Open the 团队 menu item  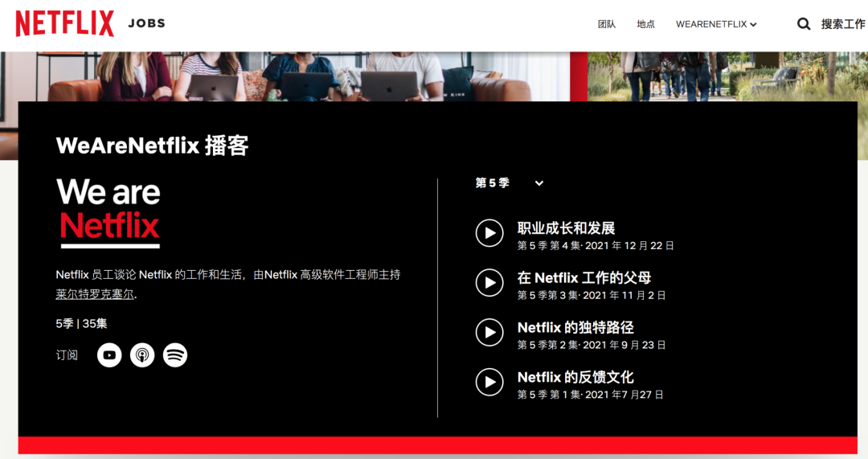(x=607, y=24)
